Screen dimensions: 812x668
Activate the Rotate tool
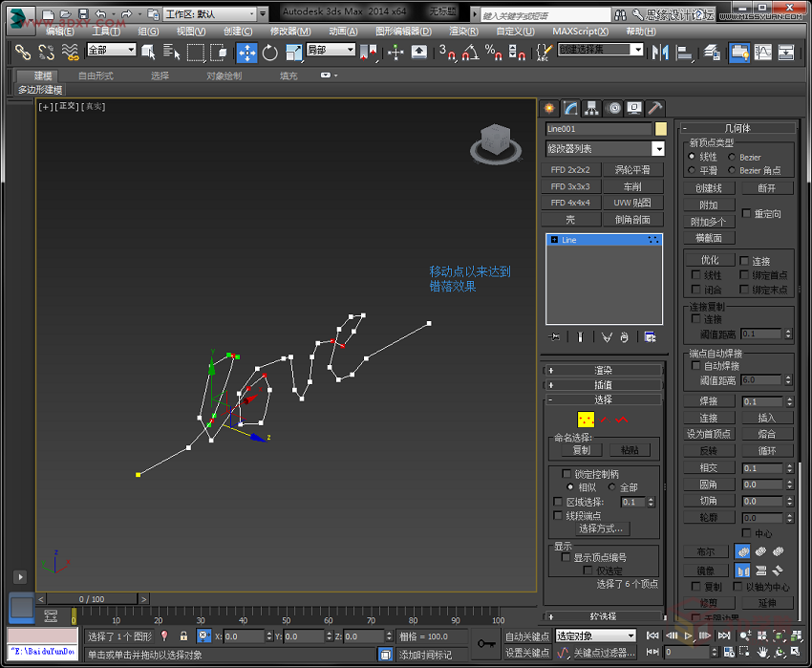coord(269,53)
